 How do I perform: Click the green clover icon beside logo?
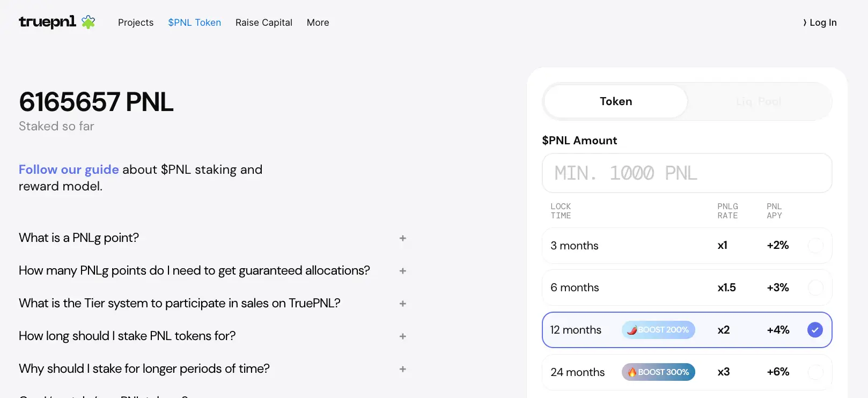click(x=89, y=22)
